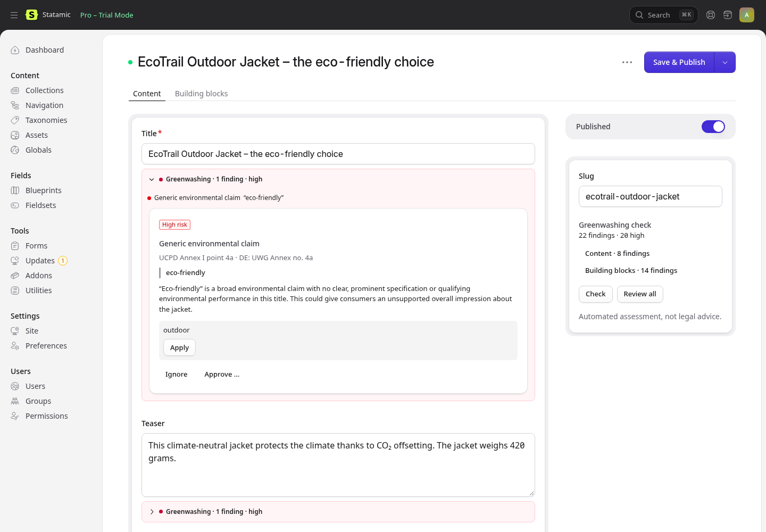
Task: Apply the suggested 'outdoor' replacement
Action: pos(179,347)
